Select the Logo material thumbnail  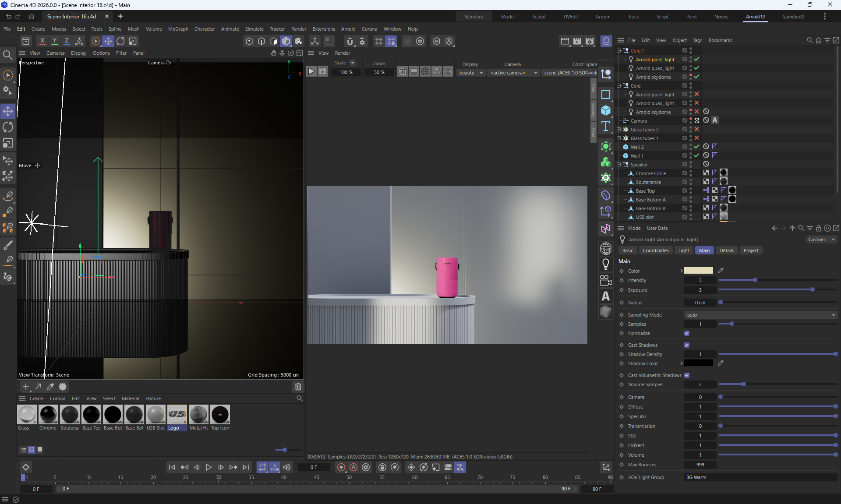(x=177, y=414)
